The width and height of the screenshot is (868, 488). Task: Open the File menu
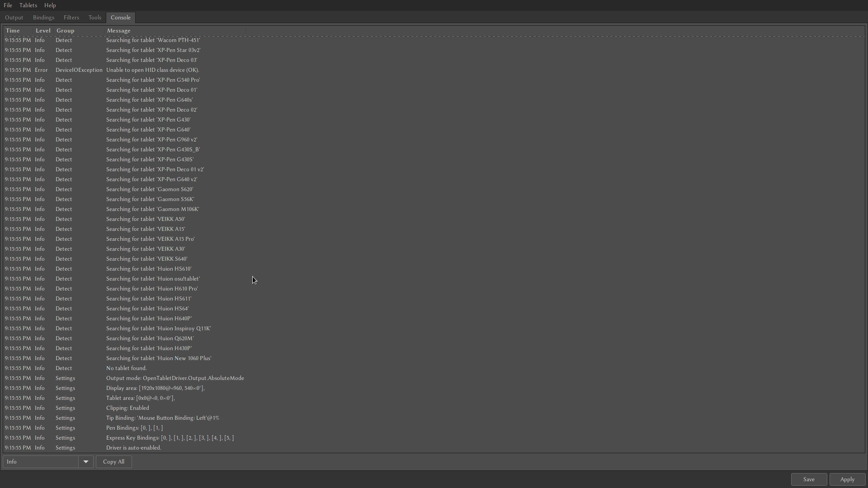(x=8, y=5)
